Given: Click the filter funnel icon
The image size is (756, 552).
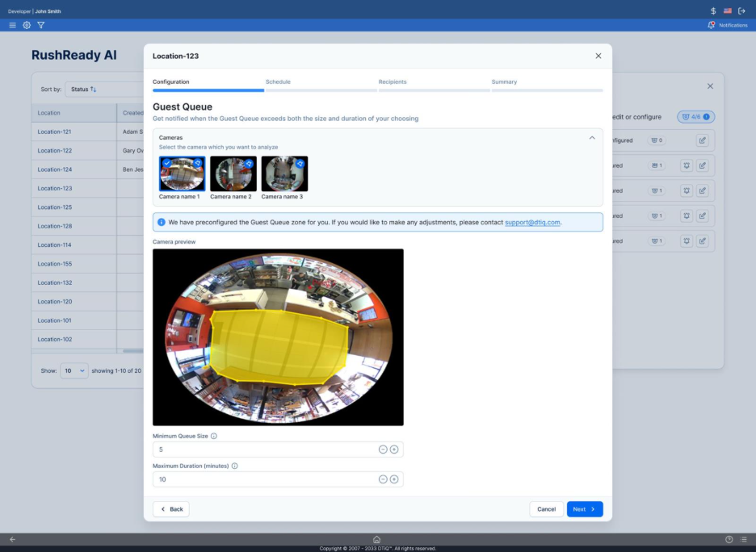Looking at the screenshot, I should [x=41, y=25].
